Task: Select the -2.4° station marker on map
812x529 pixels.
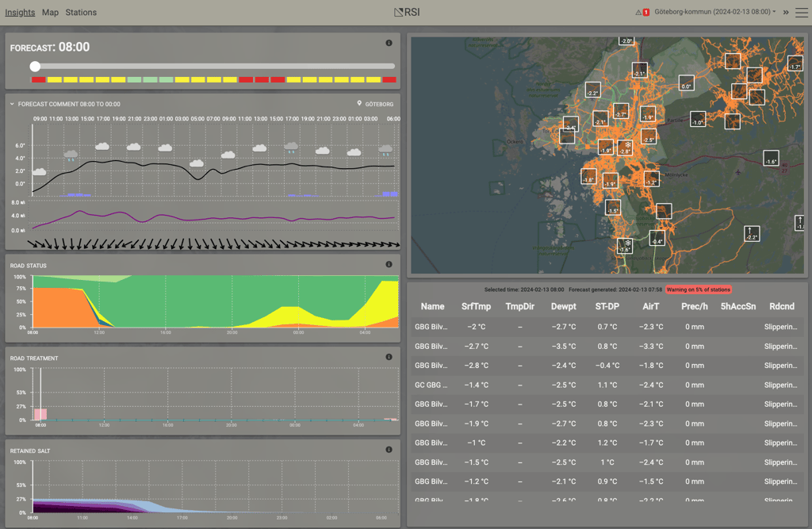Action: 571,125
